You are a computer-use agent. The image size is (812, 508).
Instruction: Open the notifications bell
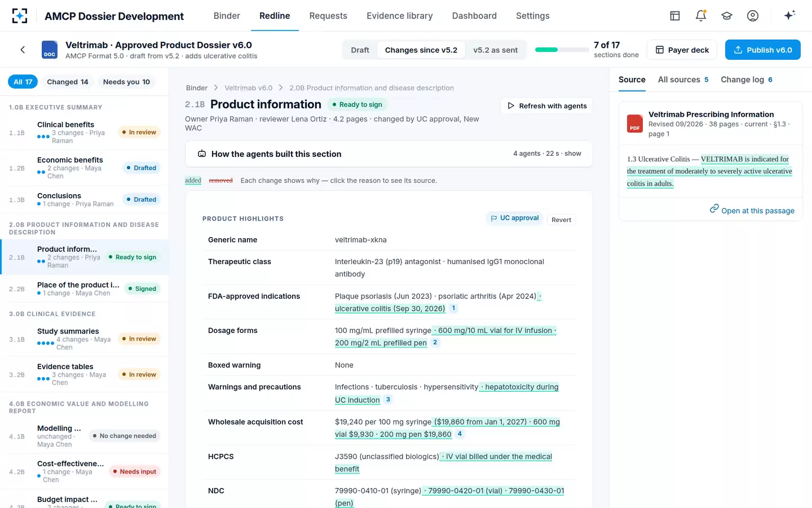(x=701, y=16)
